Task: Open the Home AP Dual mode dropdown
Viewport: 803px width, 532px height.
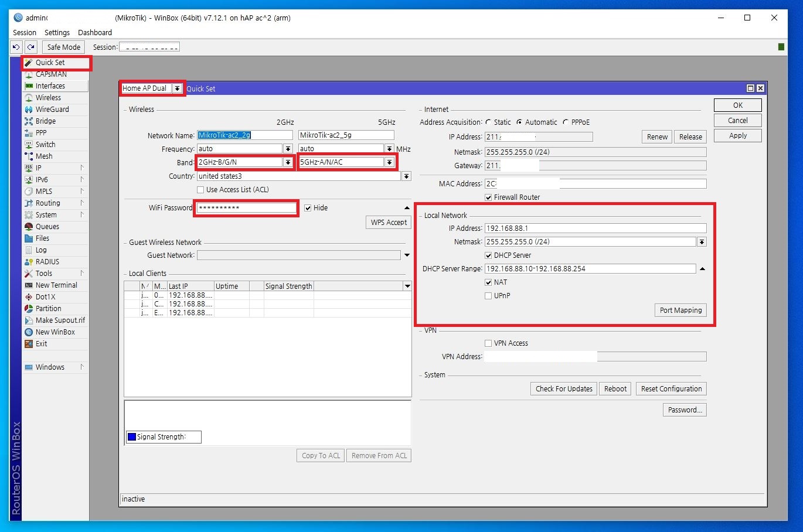Action: (177, 88)
